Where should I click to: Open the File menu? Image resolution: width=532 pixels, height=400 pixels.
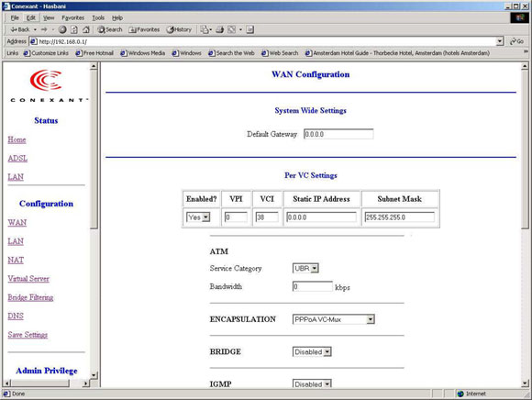(15, 17)
